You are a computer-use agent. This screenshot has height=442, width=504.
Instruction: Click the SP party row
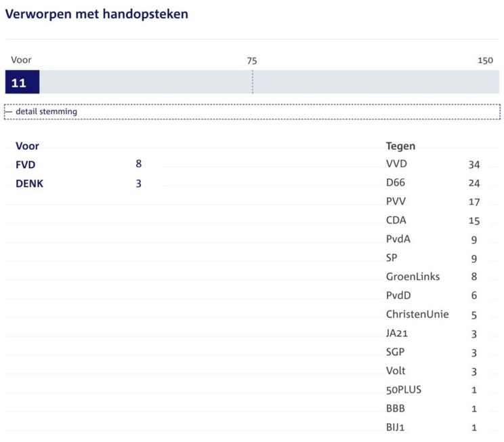tap(392, 258)
